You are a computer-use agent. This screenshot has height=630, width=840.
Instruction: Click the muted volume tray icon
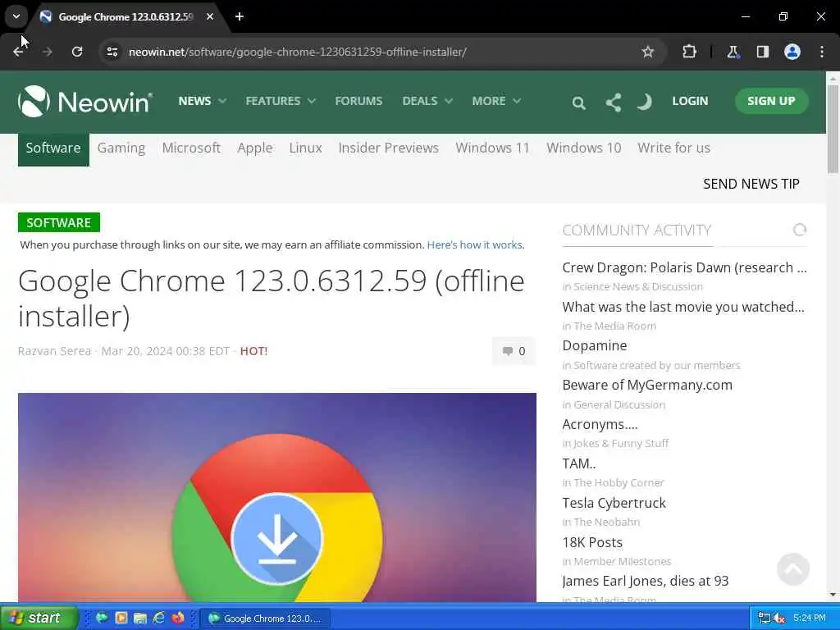(x=779, y=619)
